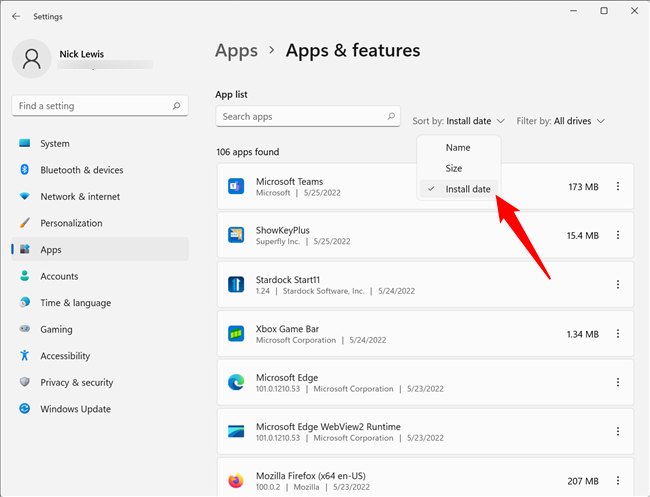This screenshot has width=650, height=497.
Task: Click the Search apps magnifier icon
Action: pyautogui.click(x=391, y=116)
